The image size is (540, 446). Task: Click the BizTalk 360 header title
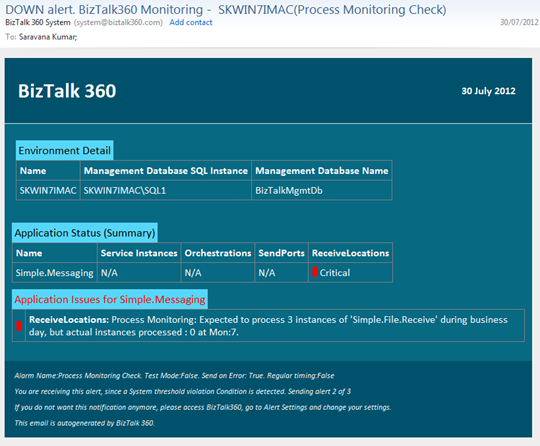pyautogui.click(x=67, y=91)
